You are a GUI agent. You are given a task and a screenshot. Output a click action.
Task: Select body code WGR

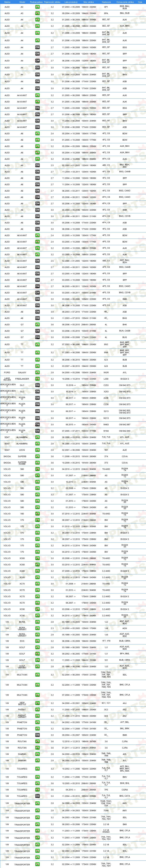(x=106, y=373)
